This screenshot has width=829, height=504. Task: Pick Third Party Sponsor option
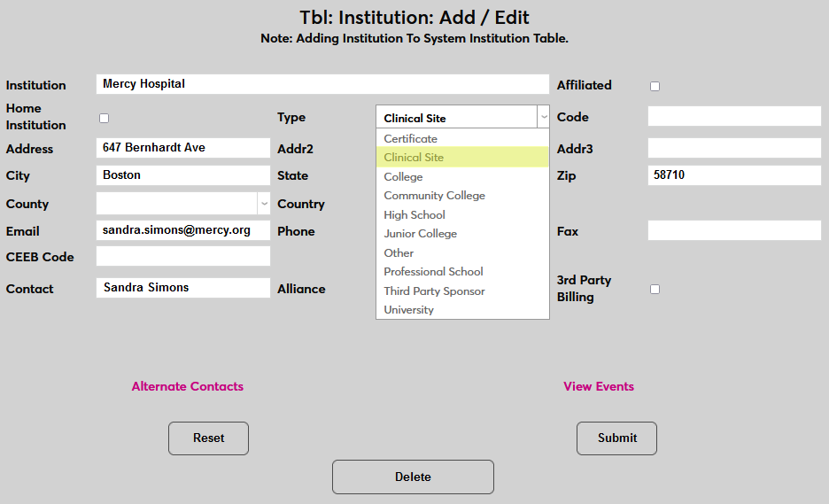coord(435,291)
